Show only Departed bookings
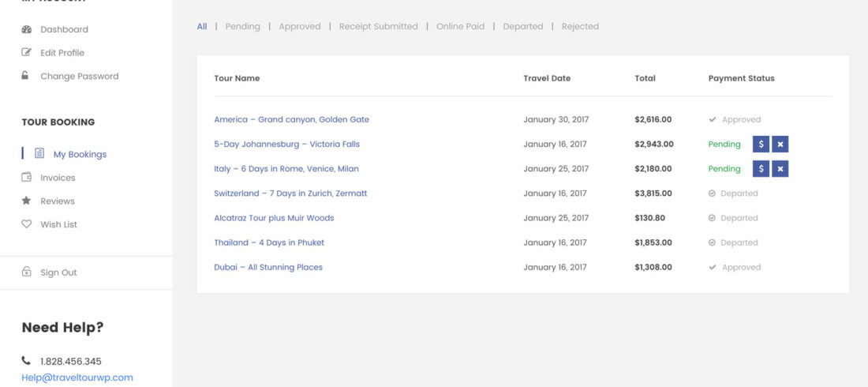The width and height of the screenshot is (868, 387). pyautogui.click(x=522, y=26)
